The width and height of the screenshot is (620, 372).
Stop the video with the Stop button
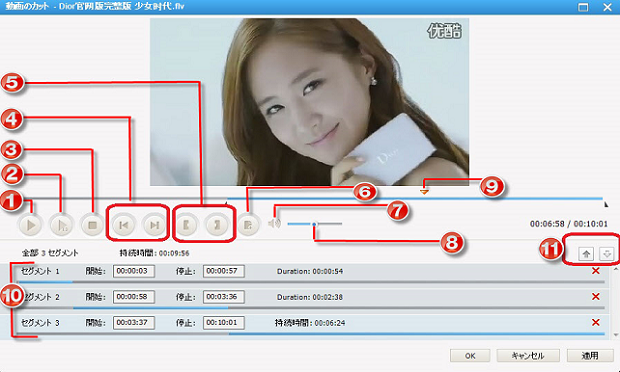pos(92,225)
